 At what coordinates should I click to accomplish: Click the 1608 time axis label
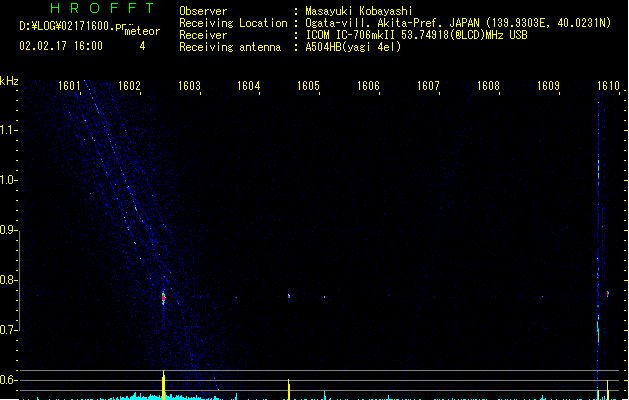(x=488, y=86)
